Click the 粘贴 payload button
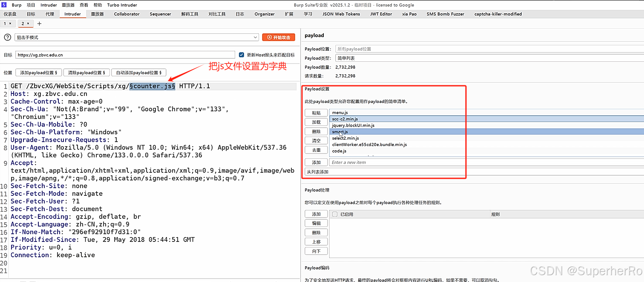The image size is (644, 282). (316, 113)
